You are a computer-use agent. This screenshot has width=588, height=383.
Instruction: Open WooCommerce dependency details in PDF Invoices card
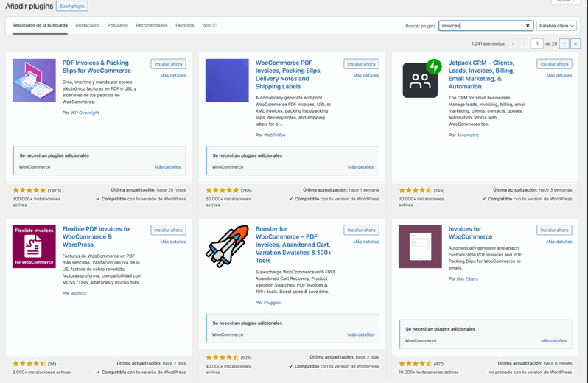(x=167, y=167)
